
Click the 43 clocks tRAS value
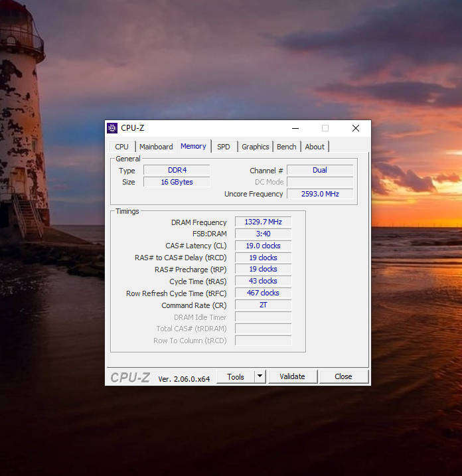coord(263,281)
